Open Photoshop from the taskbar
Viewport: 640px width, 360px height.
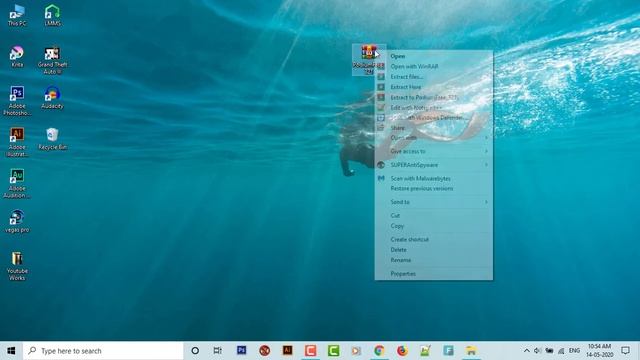(x=242, y=350)
